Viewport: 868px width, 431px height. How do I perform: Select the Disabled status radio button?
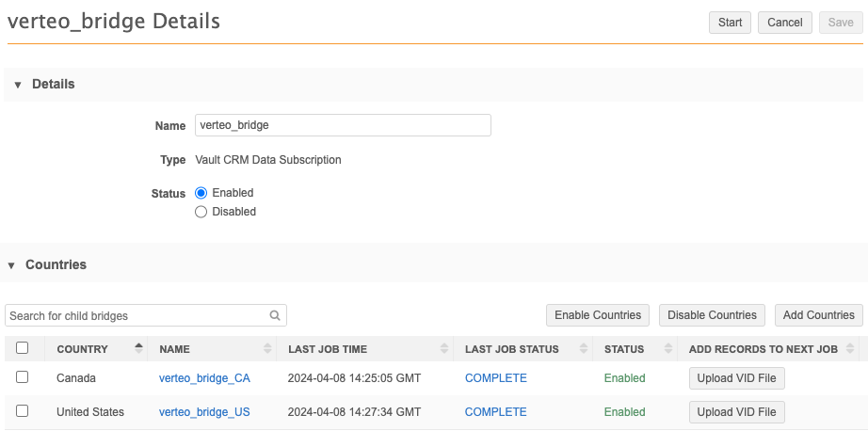click(x=201, y=212)
